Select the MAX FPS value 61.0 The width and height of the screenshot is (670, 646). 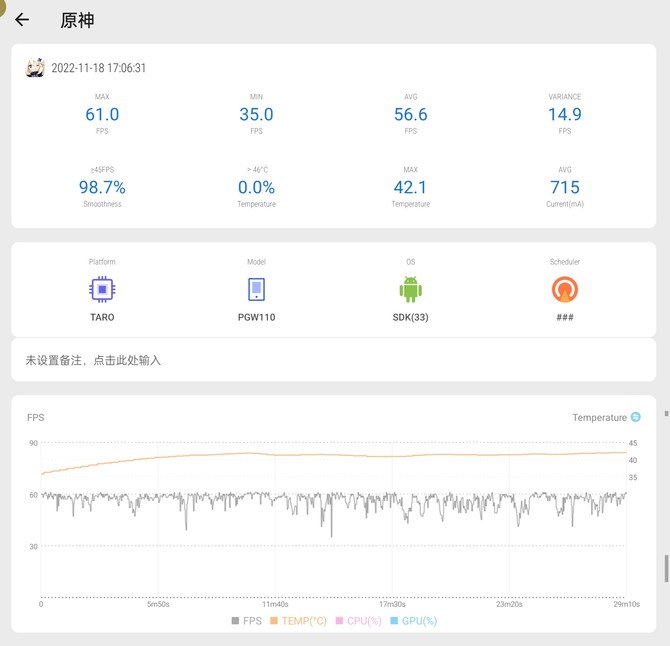(102, 115)
